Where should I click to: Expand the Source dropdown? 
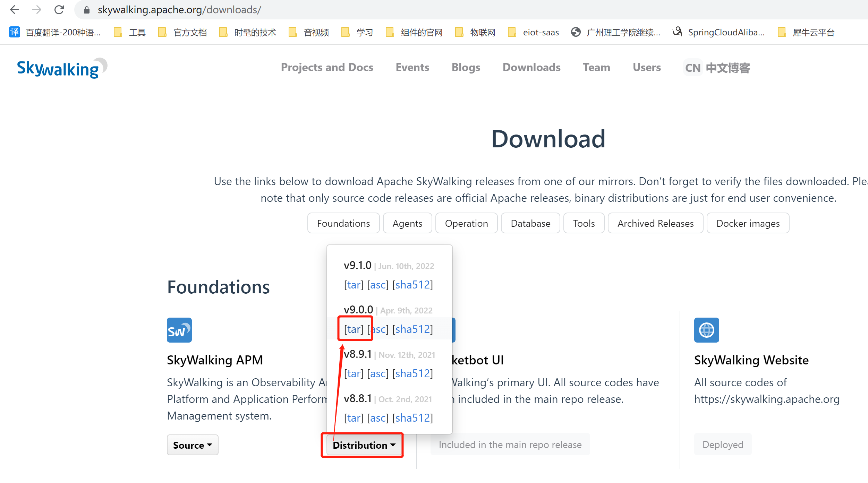pos(193,445)
